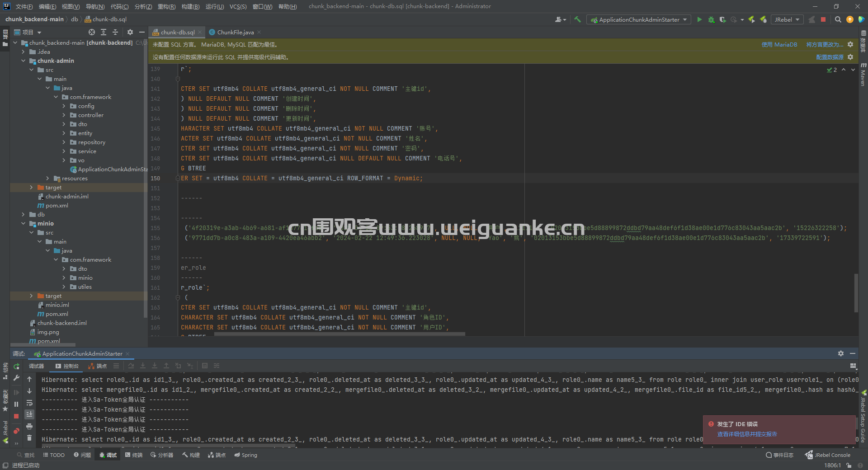Expand the db folder in tree
The height and width of the screenshot is (470, 868).
23,214
